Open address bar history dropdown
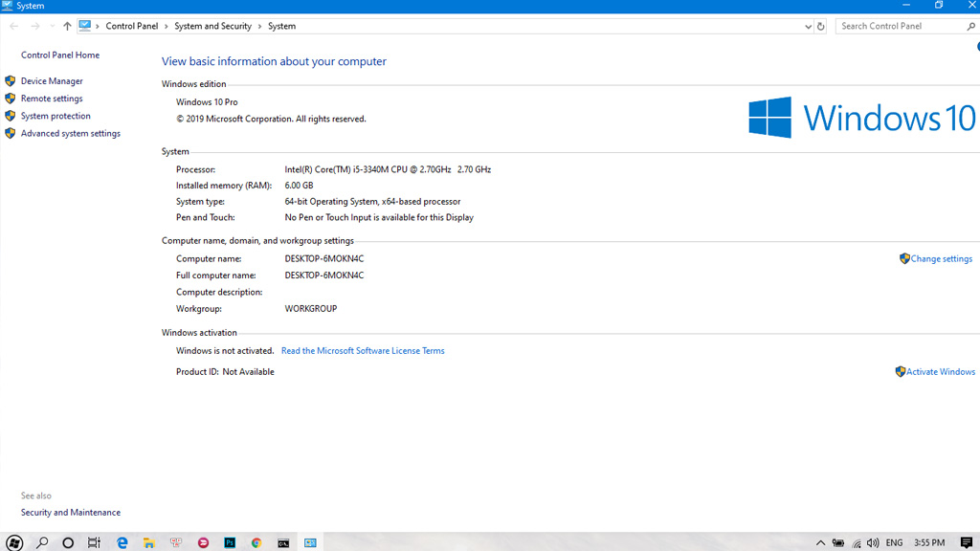The height and width of the screenshot is (551, 980). 808,26
